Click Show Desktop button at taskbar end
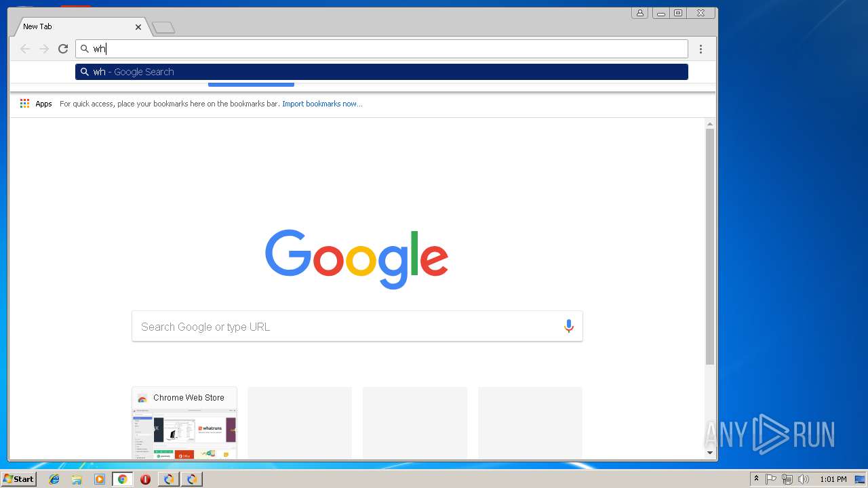 click(x=861, y=479)
